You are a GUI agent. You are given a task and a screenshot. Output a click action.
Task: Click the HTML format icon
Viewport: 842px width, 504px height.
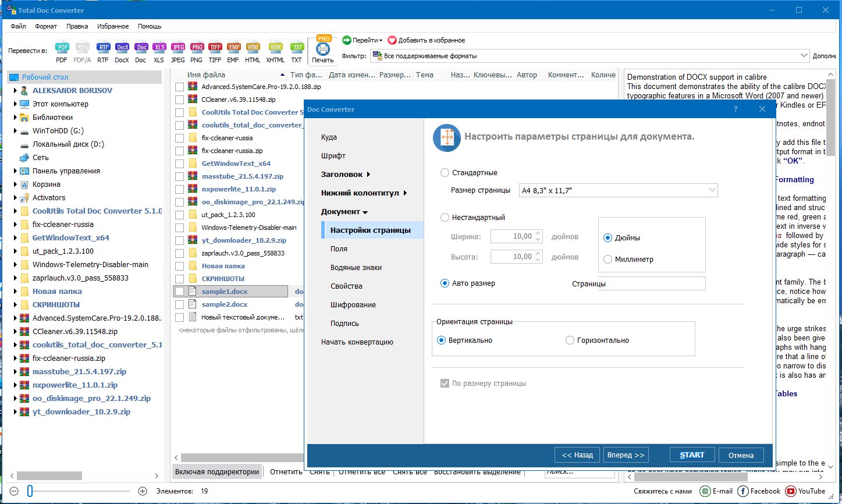click(253, 48)
